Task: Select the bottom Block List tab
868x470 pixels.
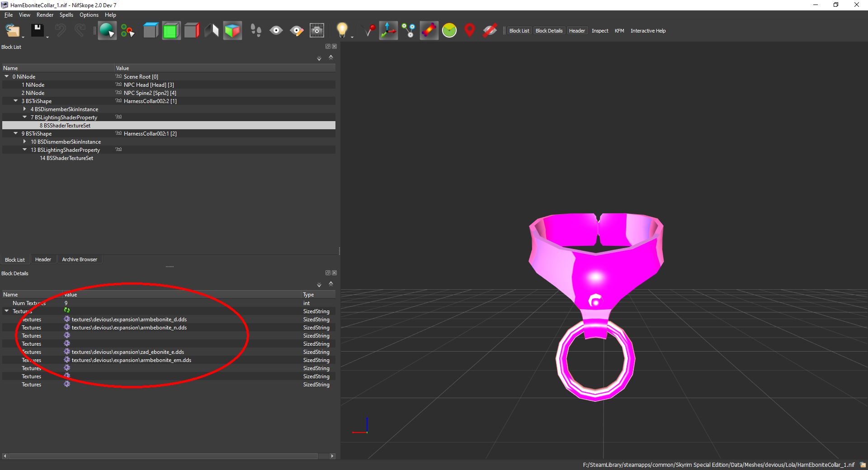Action: click(x=15, y=259)
